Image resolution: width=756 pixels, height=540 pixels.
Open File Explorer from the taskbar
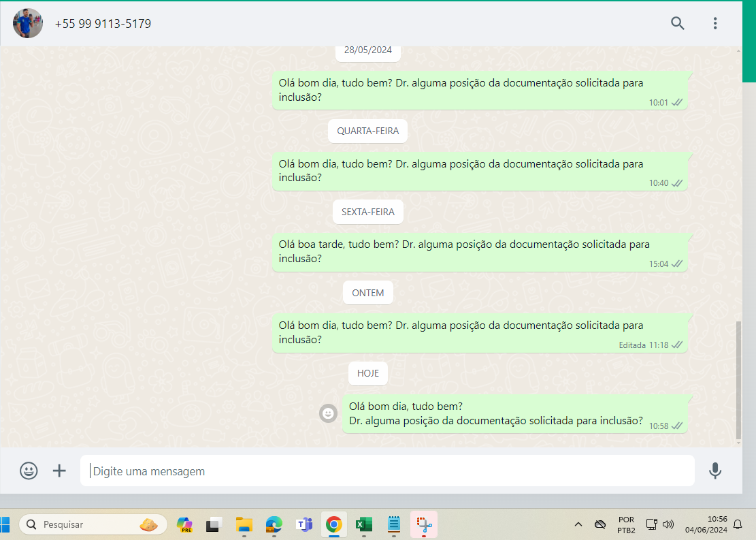tap(244, 524)
